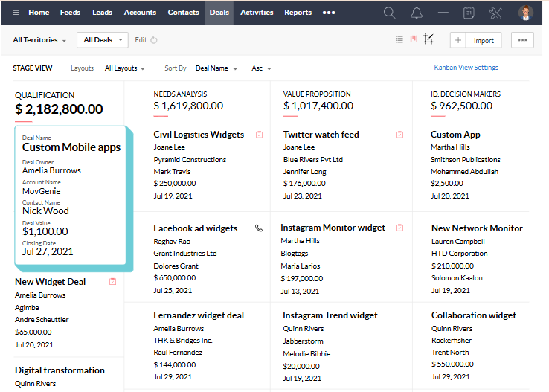Click task icon on Twitter watch feed
This screenshot has width=549, height=392.
pyautogui.click(x=399, y=135)
